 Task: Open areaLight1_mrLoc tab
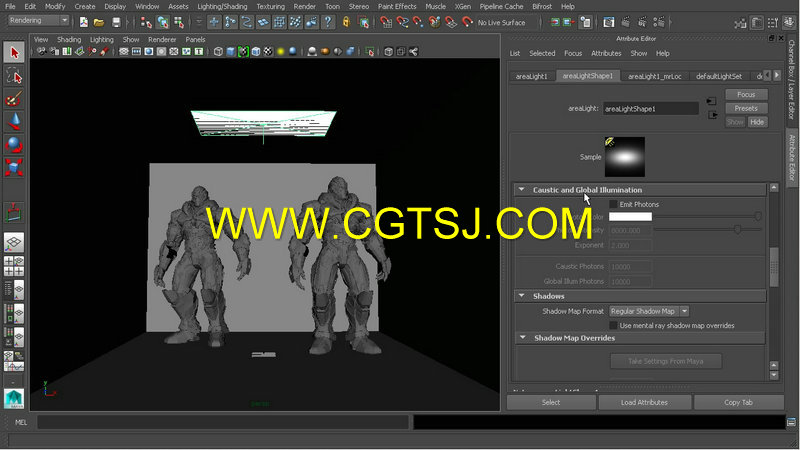(x=655, y=76)
